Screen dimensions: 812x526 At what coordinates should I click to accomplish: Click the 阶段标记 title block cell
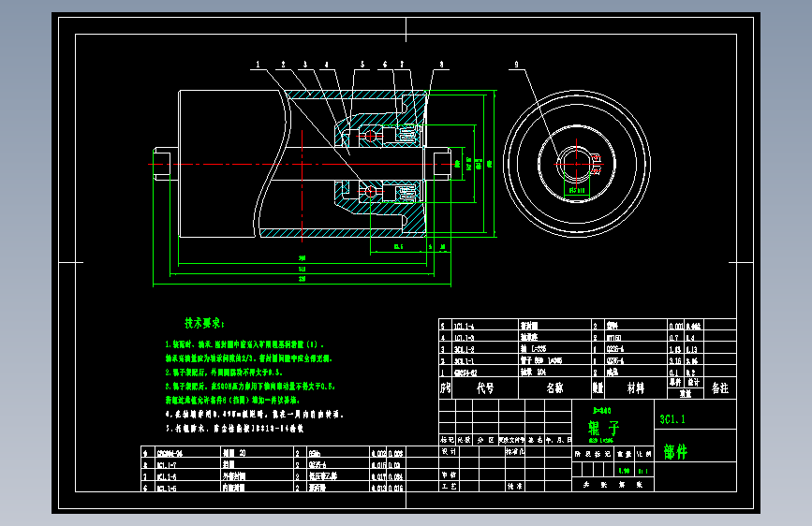[x=593, y=454]
